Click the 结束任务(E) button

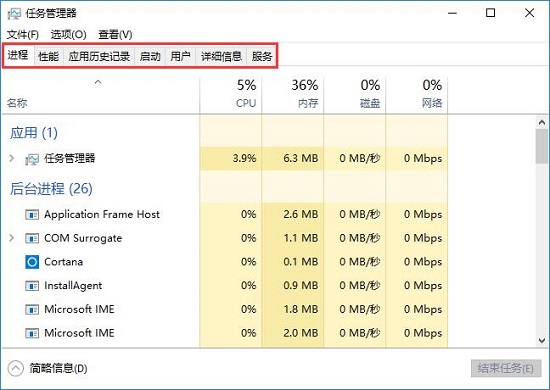click(x=506, y=368)
